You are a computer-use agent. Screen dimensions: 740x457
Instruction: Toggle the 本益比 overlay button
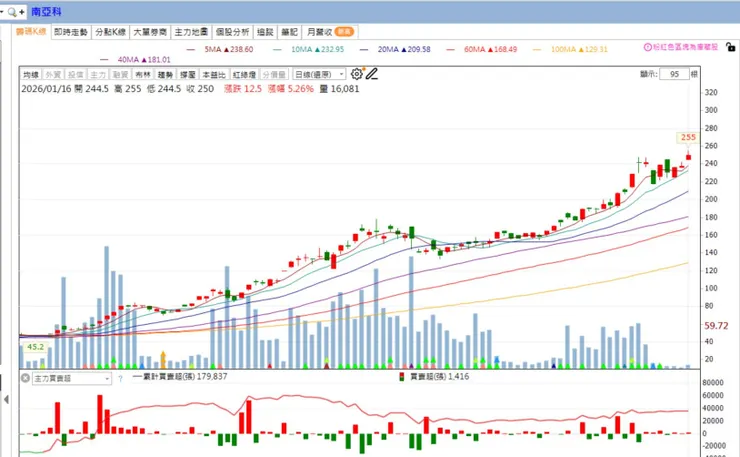[214, 75]
